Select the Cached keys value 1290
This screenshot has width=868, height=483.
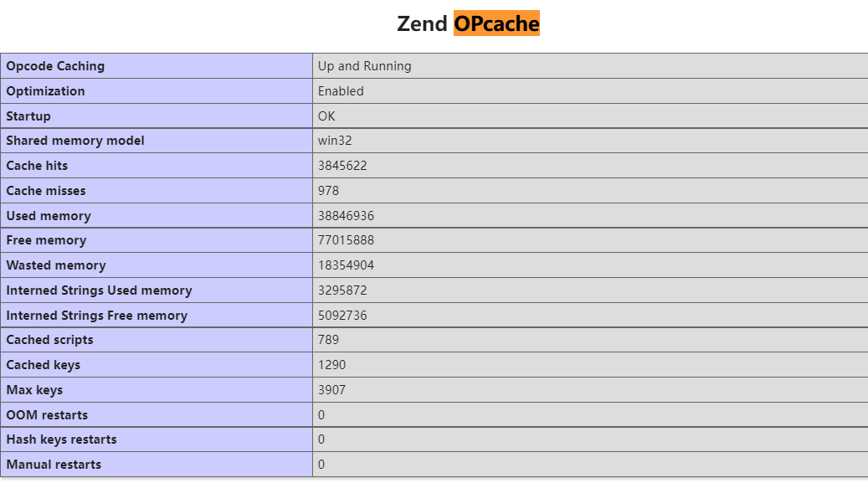[x=331, y=365]
